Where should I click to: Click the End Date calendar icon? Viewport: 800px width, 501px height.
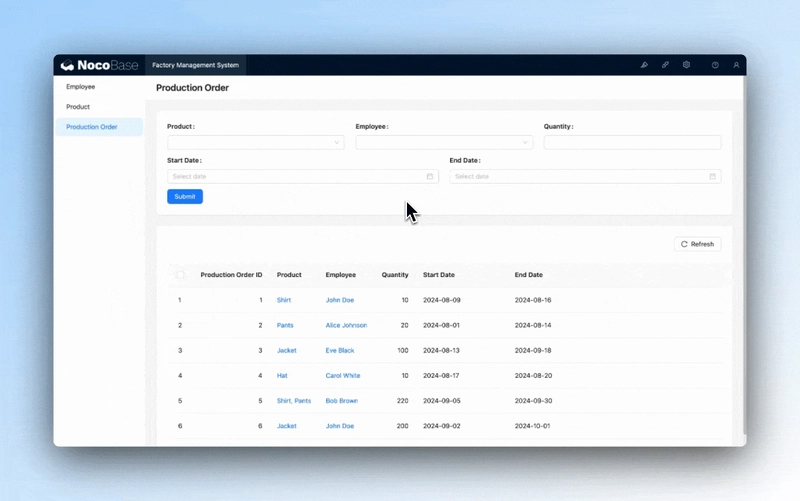click(713, 176)
